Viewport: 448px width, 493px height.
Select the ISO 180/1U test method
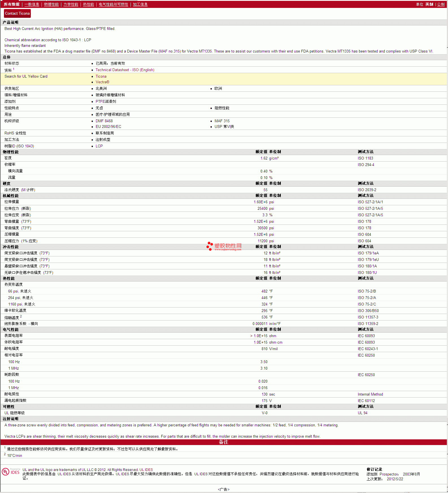click(x=367, y=272)
